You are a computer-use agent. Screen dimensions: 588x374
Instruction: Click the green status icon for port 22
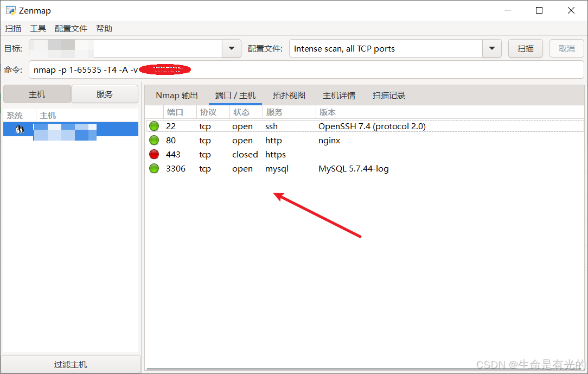point(154,126)
